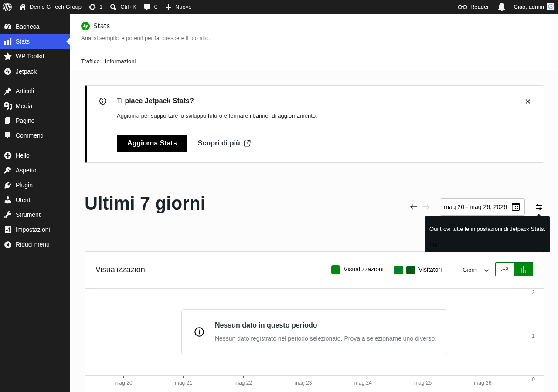This screenshot has width=558, height=392.
Task: Click the Aggiorna Stats button
Action: [152, 143]
